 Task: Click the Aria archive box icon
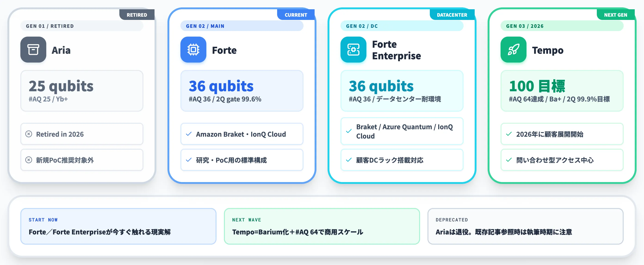click(x=33, y=50)
